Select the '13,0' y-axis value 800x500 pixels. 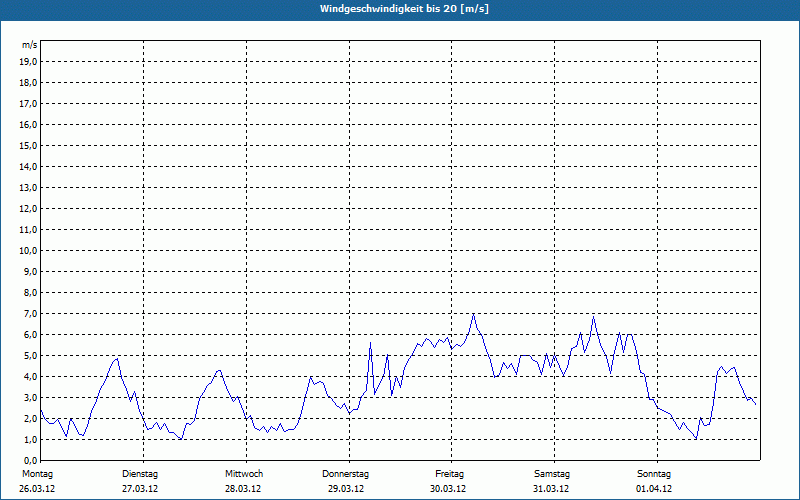click(28, 188)
